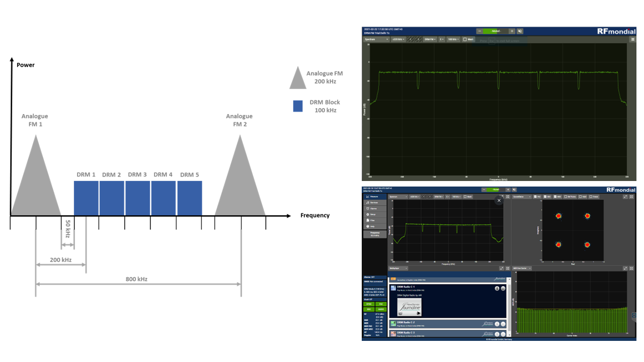Select Setup from the sidebar menu
This screenshot has height=362, width=644.
pyautogui.click(x=375, y=215)
